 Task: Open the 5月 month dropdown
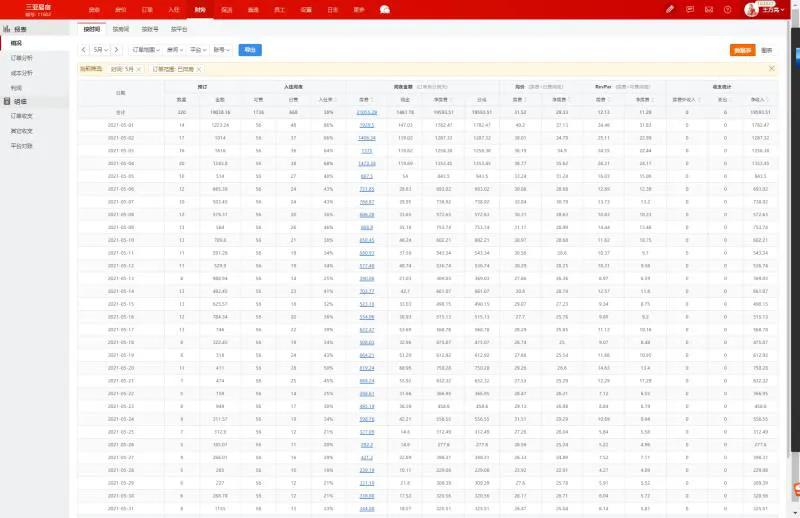(x=100, y=50)
